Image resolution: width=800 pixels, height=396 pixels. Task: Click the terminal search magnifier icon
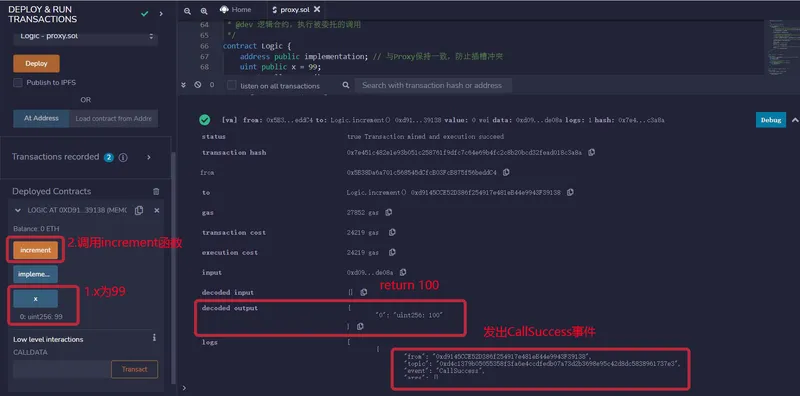click(x=346, y=85)
